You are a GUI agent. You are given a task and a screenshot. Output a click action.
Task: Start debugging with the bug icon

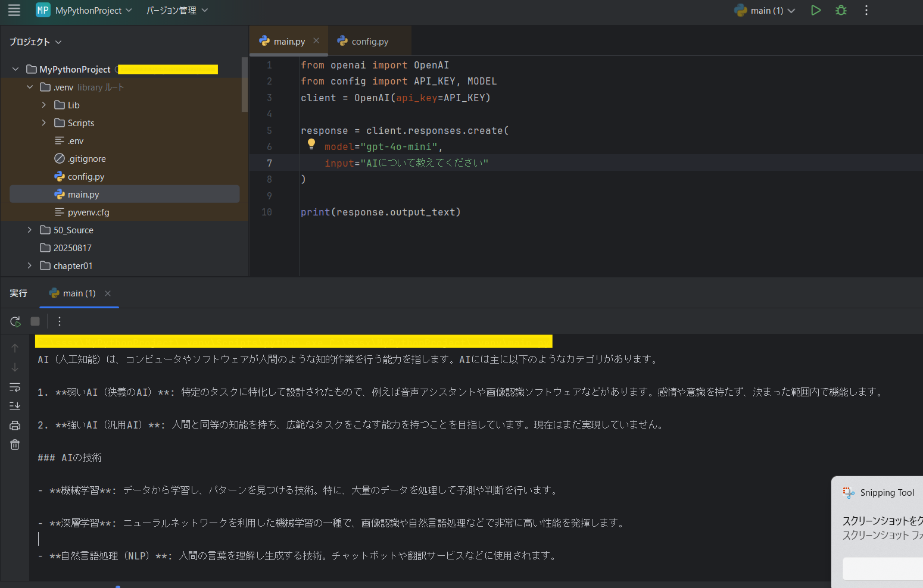[841, 10]
